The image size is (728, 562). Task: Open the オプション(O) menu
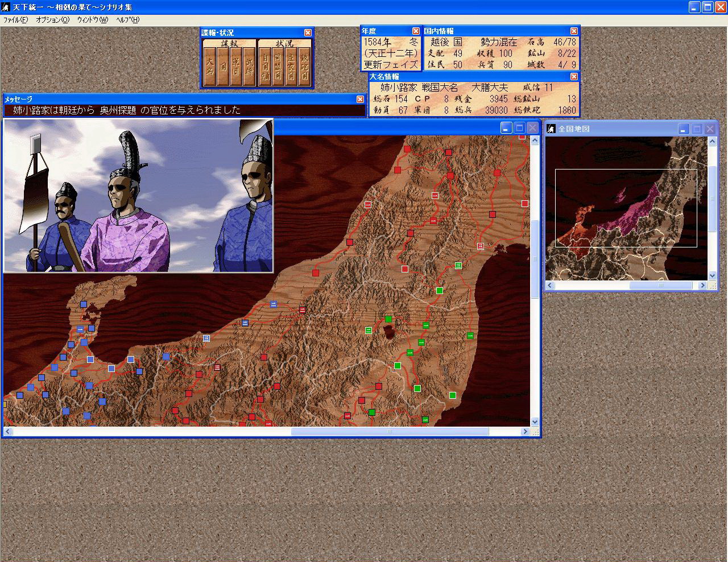[52, 20]
